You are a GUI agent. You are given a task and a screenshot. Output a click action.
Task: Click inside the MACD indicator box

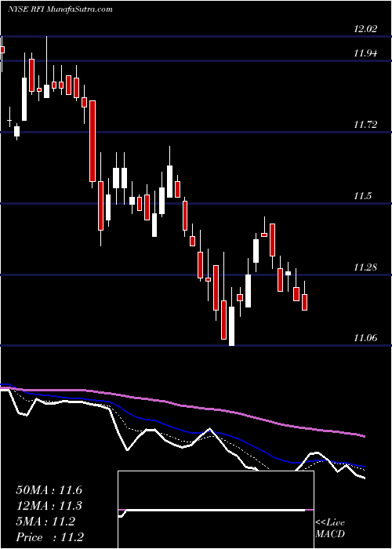pyautogui.click(x=216, y=510)
